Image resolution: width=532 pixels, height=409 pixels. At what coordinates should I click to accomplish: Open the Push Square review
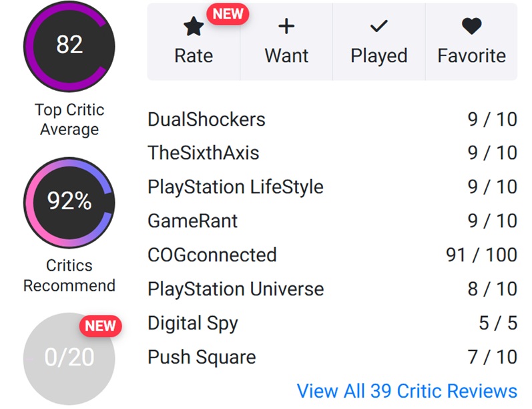332,357
